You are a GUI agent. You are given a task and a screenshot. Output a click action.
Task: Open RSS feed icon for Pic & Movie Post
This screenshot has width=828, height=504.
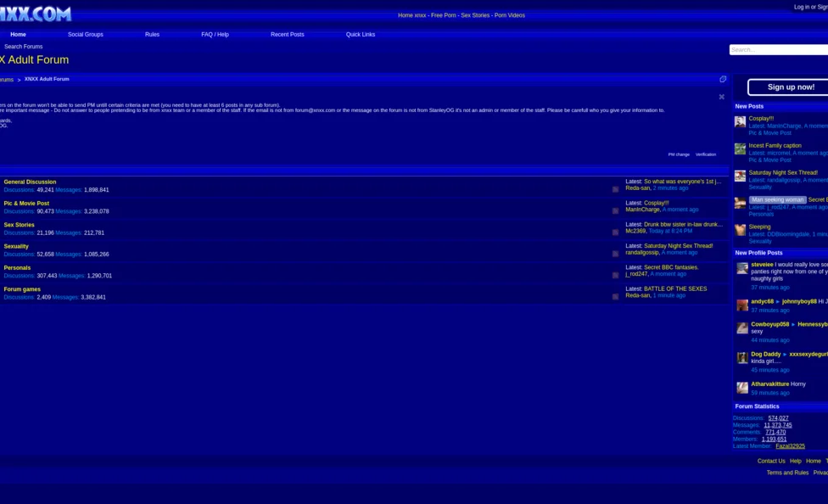click(x=615, y=210)
